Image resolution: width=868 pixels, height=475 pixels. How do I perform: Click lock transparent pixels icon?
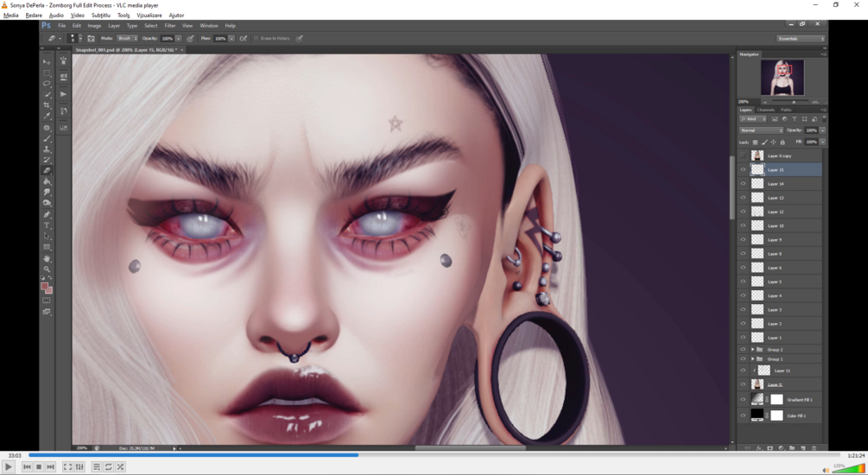point(755,142)
